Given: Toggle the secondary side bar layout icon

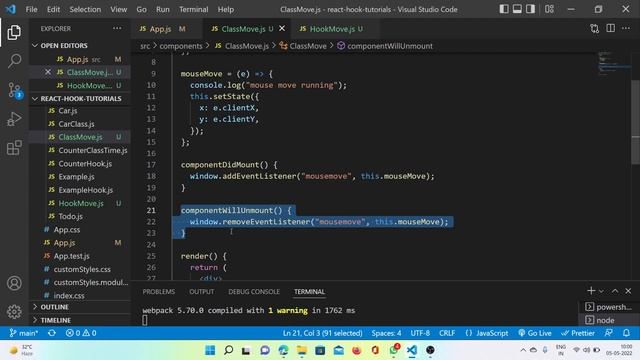Looking at the screenshot, I should [530, 9].
